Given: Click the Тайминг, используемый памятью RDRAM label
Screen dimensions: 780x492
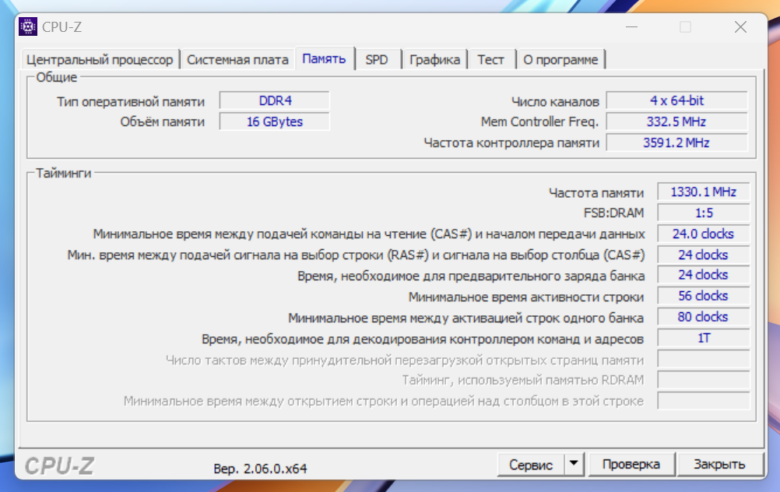Looking at the screenshot, I should [x=523, y=381].
